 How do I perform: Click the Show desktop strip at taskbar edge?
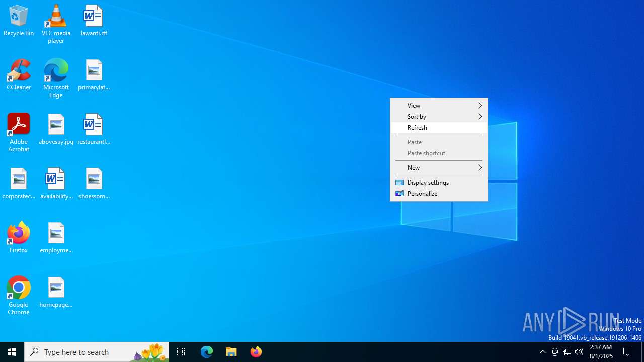(x=642, y=352)
